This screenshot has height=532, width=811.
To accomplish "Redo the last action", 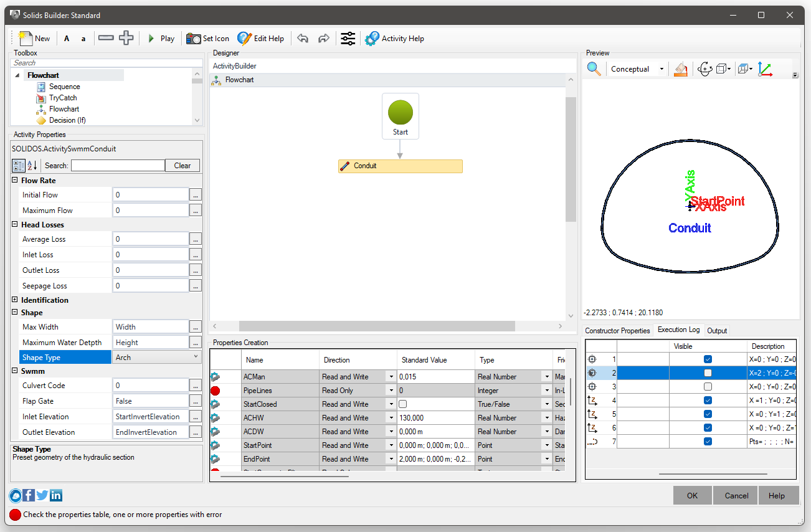I will tap(323, 39).
